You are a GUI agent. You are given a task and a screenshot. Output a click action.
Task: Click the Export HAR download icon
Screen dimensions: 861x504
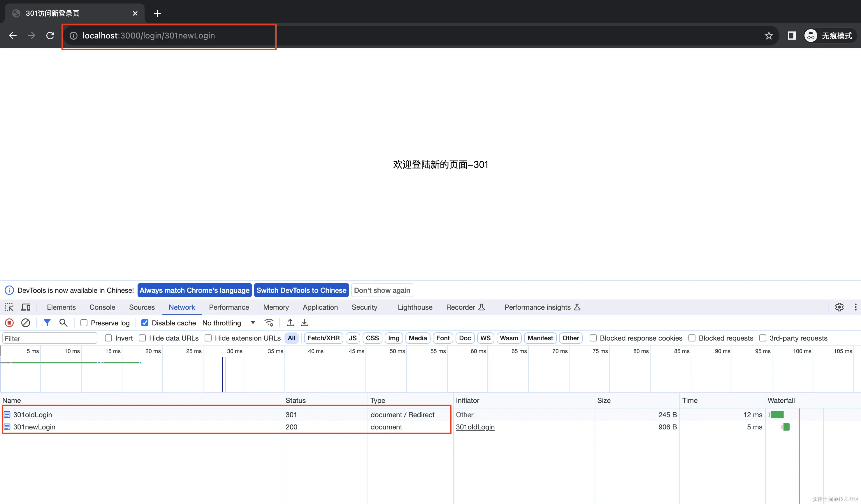[x=304, y=323]
